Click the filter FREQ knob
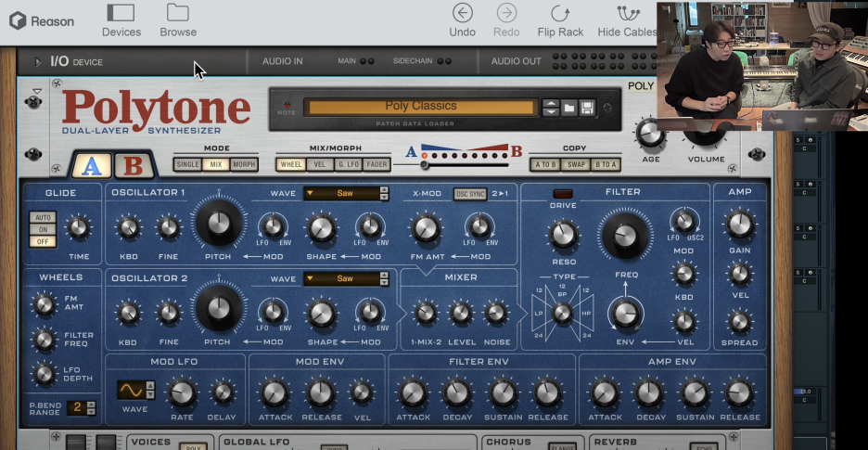The image size is (868, 450). (626, 235)
